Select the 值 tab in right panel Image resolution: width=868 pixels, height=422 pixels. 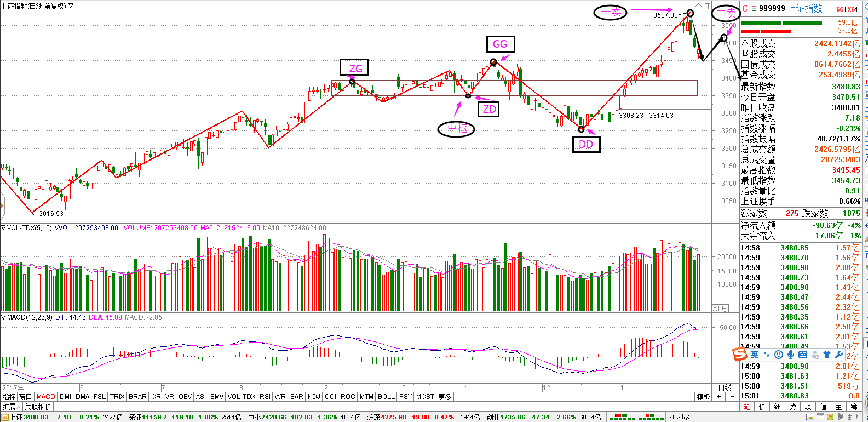click(x=824, y=407)
